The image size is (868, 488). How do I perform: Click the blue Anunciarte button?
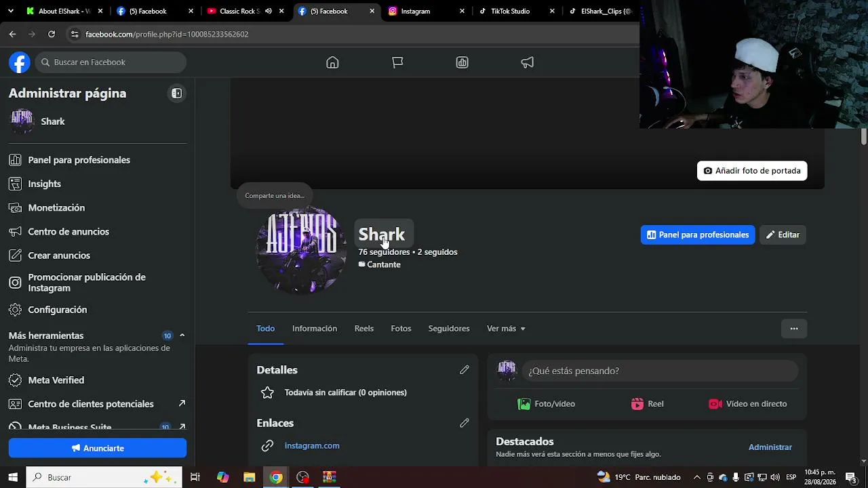pos(98,448)
